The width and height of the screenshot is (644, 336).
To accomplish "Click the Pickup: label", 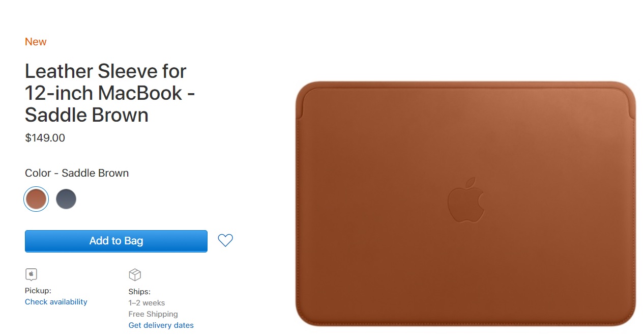I will click(38, 291).
